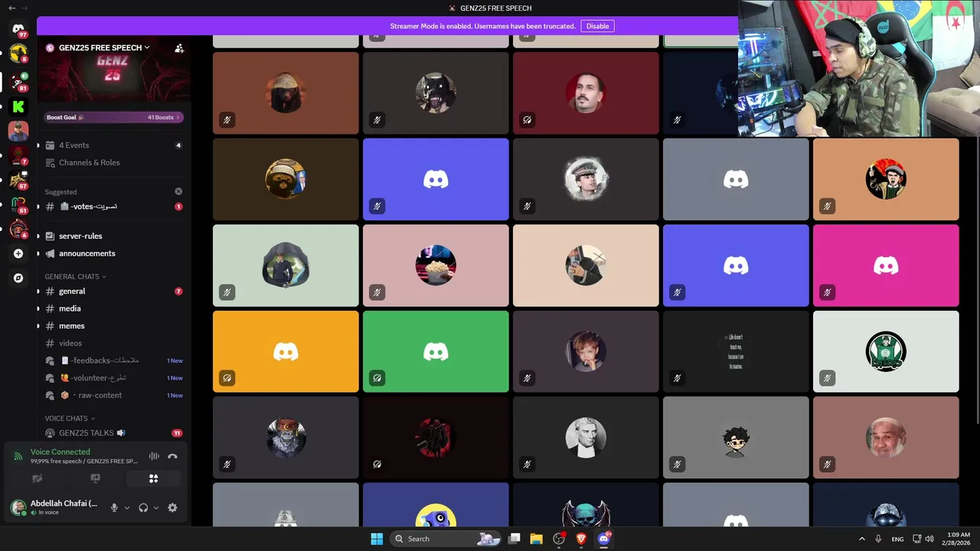Turn on camera in voice panel
The width and height of the screenshot is (980, 551).
point(37,478)
